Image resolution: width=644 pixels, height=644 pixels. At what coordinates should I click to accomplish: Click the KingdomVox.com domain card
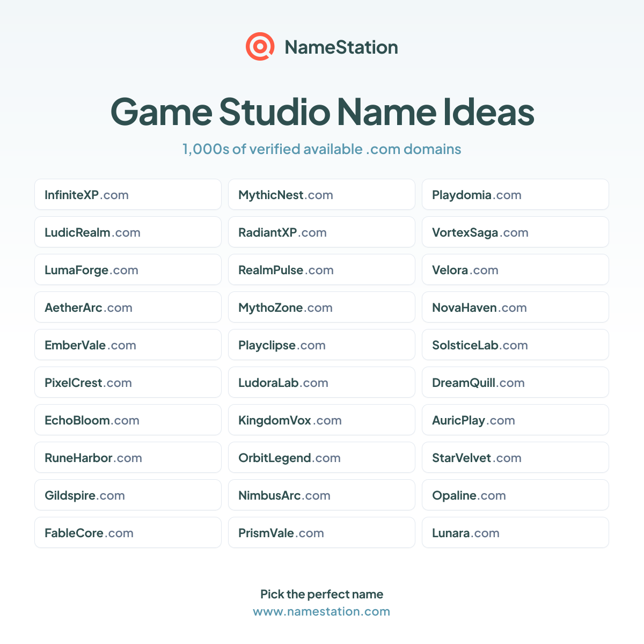322,420
